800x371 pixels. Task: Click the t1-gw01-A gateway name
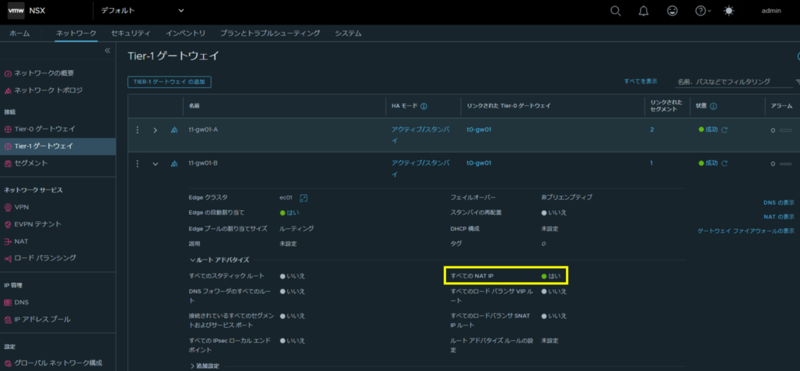(x=203, y=130)
